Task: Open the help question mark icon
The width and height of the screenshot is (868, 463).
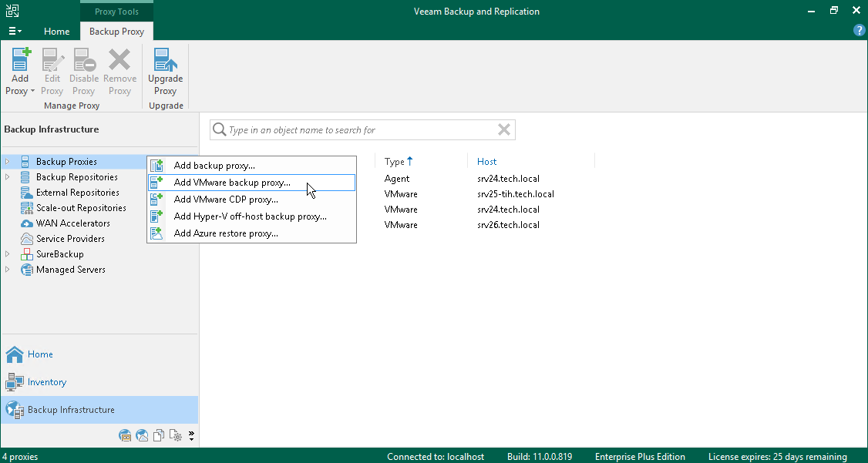Action: tap(860, 31)
